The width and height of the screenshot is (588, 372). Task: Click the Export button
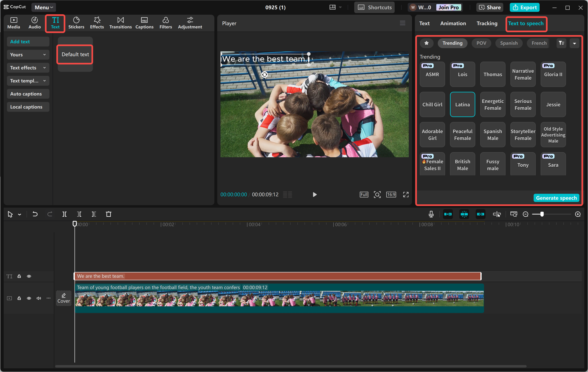click(525, 7)
